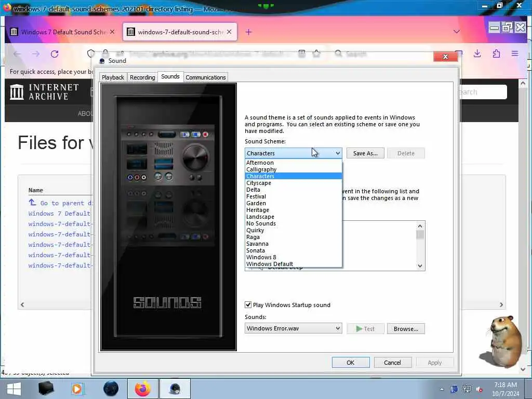The image size is (532, 399).
Task: Select Delta sound scheme
Action: point(293,190)
